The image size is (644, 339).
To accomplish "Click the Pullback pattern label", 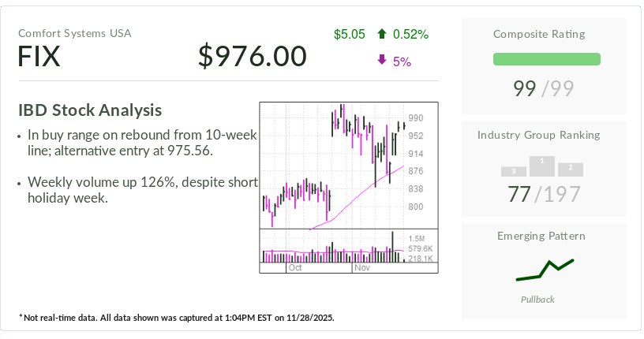I will pos(537,300).
